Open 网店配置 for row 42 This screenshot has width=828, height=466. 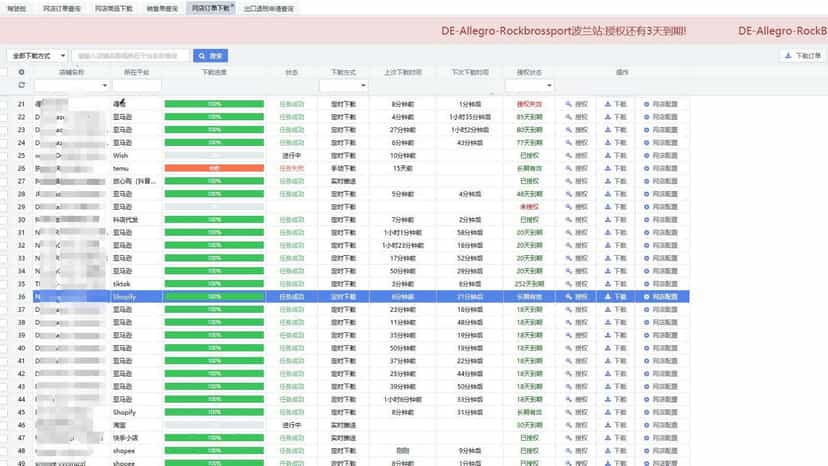click(x=661, y=374)
